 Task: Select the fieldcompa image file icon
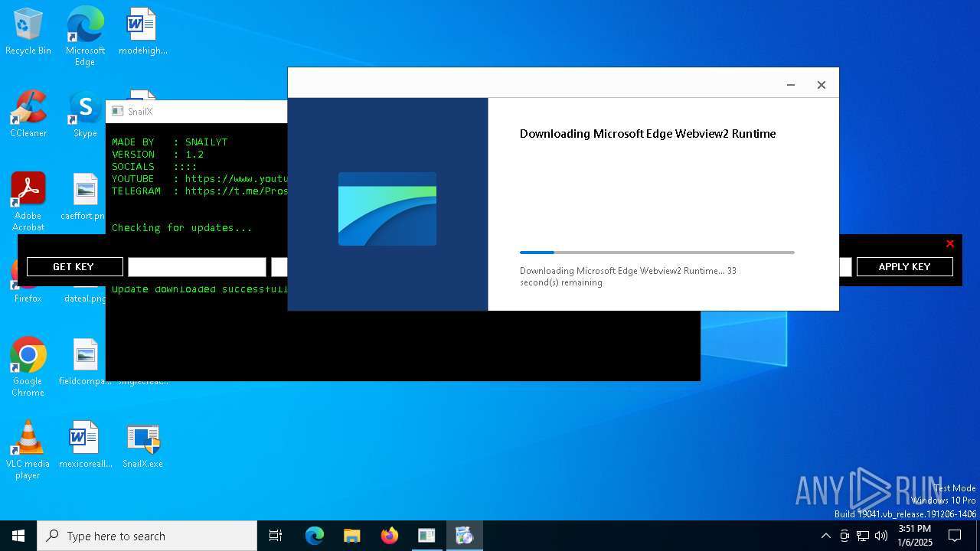pyautogui.click(x=85, y=362)
